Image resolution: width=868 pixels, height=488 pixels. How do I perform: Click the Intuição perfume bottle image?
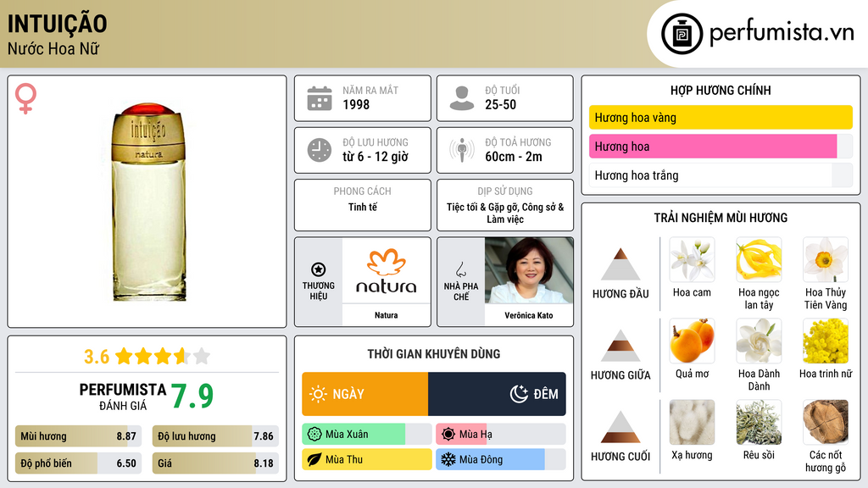(148, 202)
